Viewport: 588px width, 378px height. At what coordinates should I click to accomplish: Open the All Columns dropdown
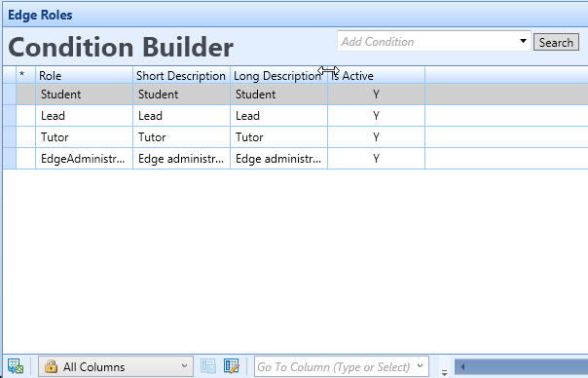point(116,366)
